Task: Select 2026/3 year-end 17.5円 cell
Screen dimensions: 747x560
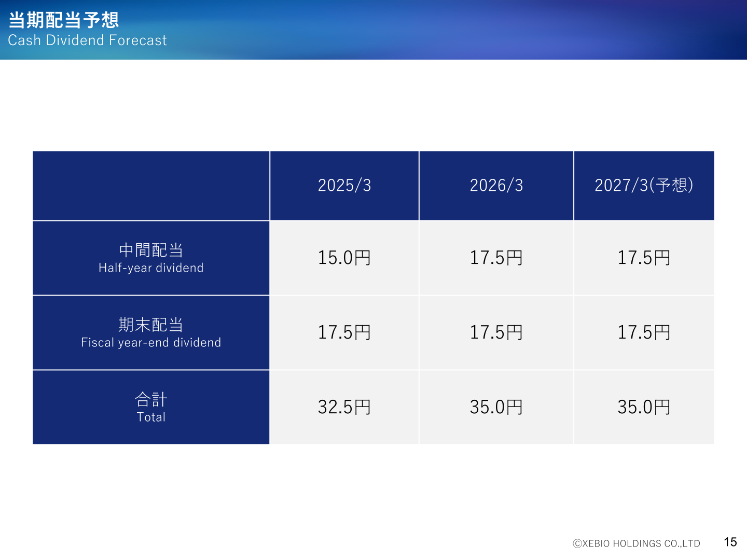Action: coord(496,333)
